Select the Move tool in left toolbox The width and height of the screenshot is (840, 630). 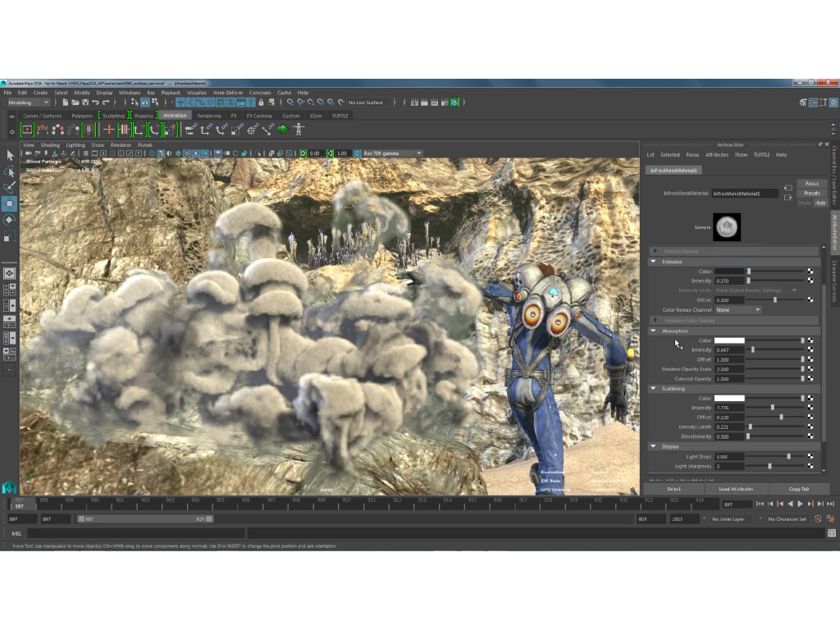tap(10, 203)
